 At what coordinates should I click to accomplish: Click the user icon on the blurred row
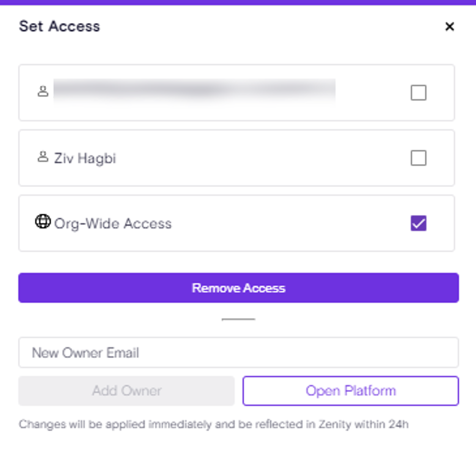pos(43,91)
